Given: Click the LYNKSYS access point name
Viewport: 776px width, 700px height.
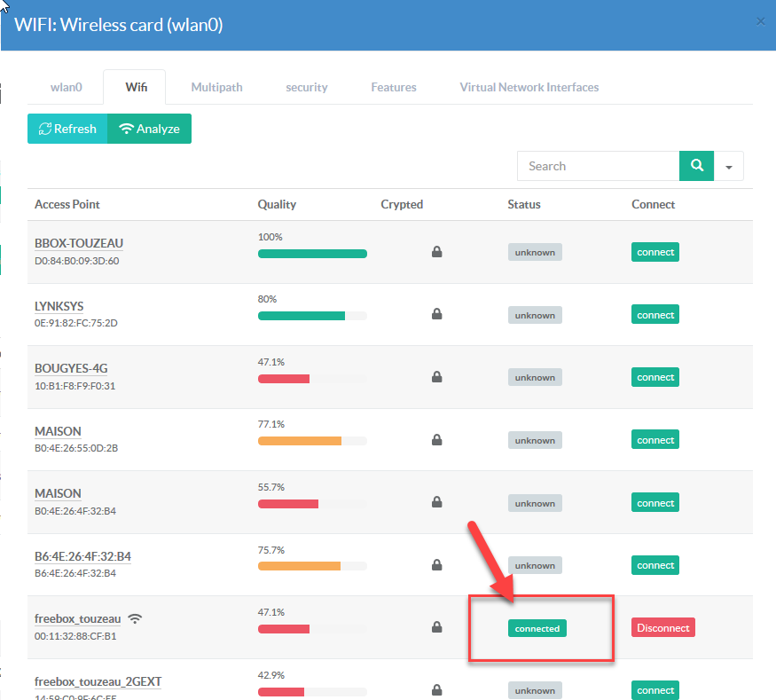Looking at the screenshot, I should coord(59,306).
